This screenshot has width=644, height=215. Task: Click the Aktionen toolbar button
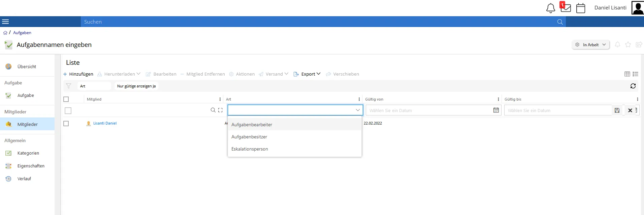click(x=242, y=74)
